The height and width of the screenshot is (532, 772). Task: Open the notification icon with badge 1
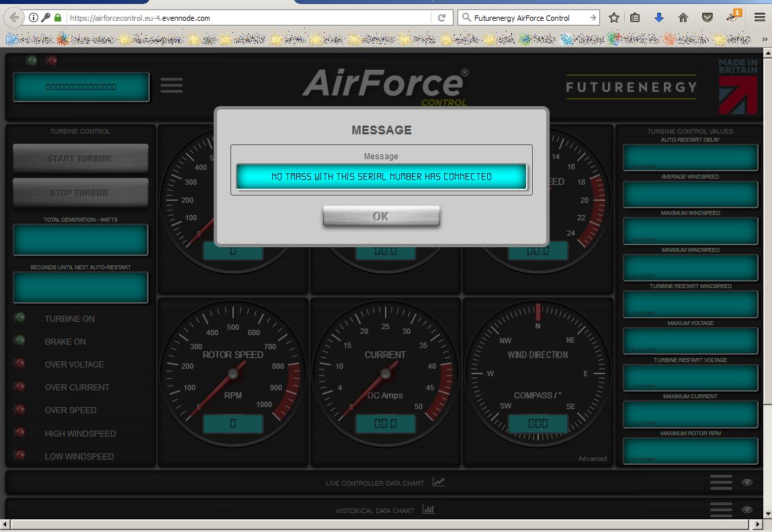pyautogui.click(x=732, y=15)
